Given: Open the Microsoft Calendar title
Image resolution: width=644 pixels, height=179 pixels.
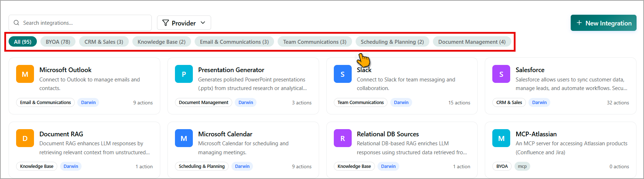Looking at the screenshot, I should click(225, 134).
